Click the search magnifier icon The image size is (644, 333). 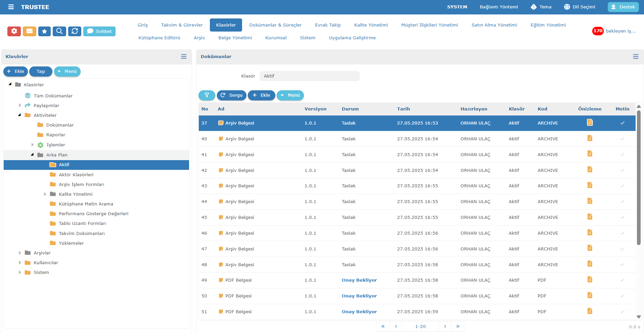click(x=59, y=31)
